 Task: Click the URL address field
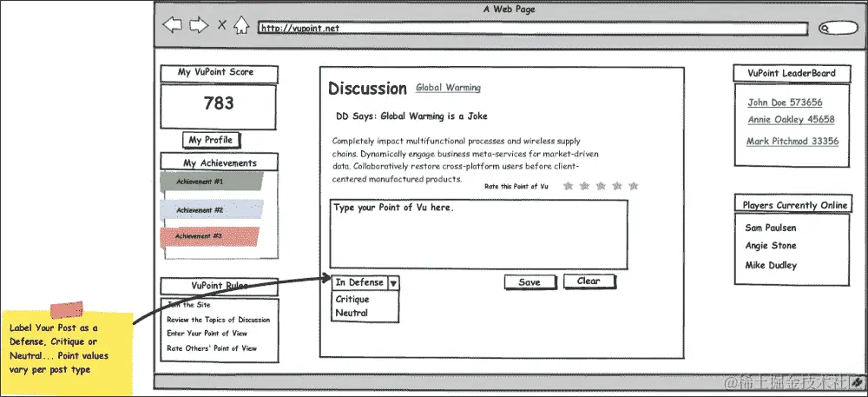click(x=533, y=29)
